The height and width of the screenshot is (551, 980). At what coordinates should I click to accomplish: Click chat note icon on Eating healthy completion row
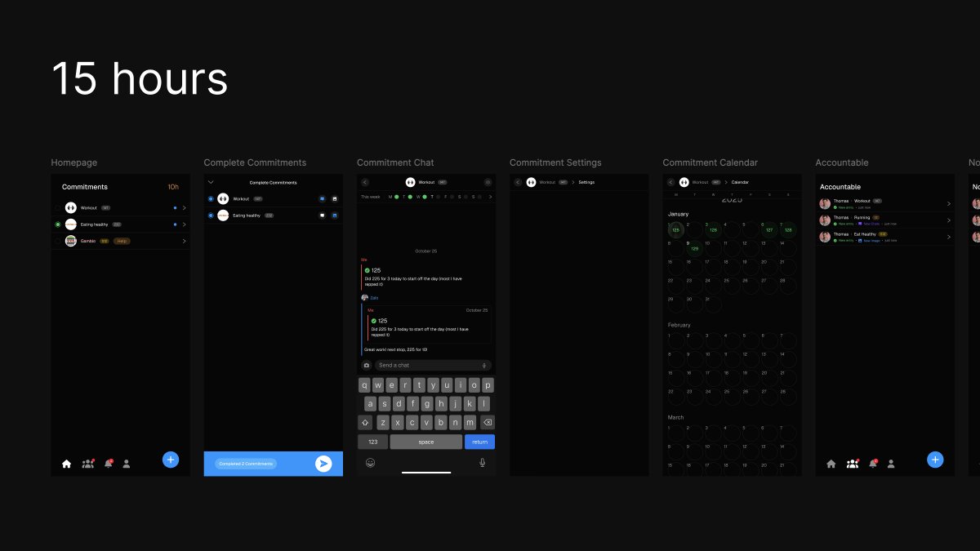click(x=322, y=216)
